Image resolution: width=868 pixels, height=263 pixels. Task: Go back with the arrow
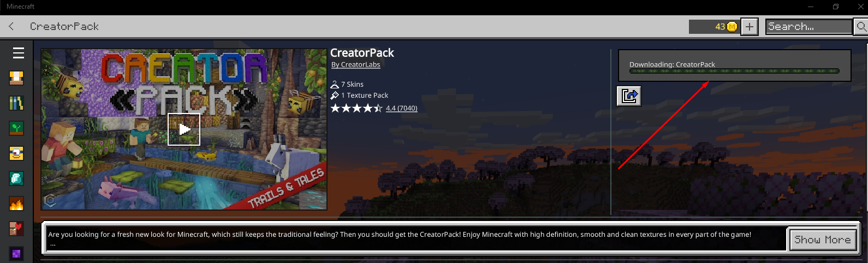(x=11, y=26)
